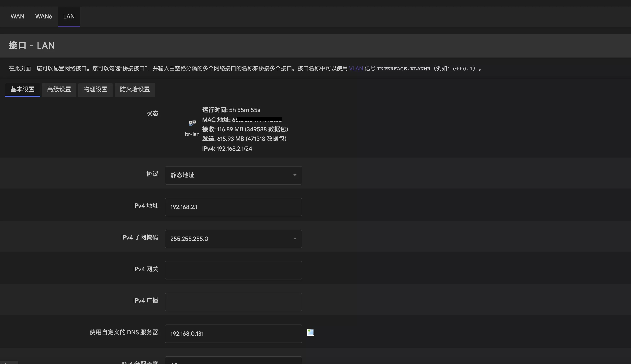This screenshot has height=364, width=631.
Task: Focus the empty IPv4 网关 field
Action: click(x=233, y=270)
